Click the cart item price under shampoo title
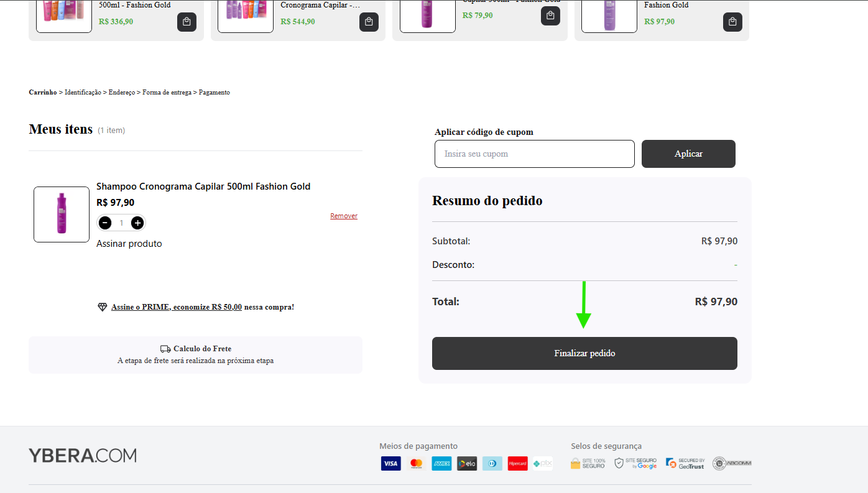The width and height of the screenshot is (868, 493). click(x=116, y=203)
